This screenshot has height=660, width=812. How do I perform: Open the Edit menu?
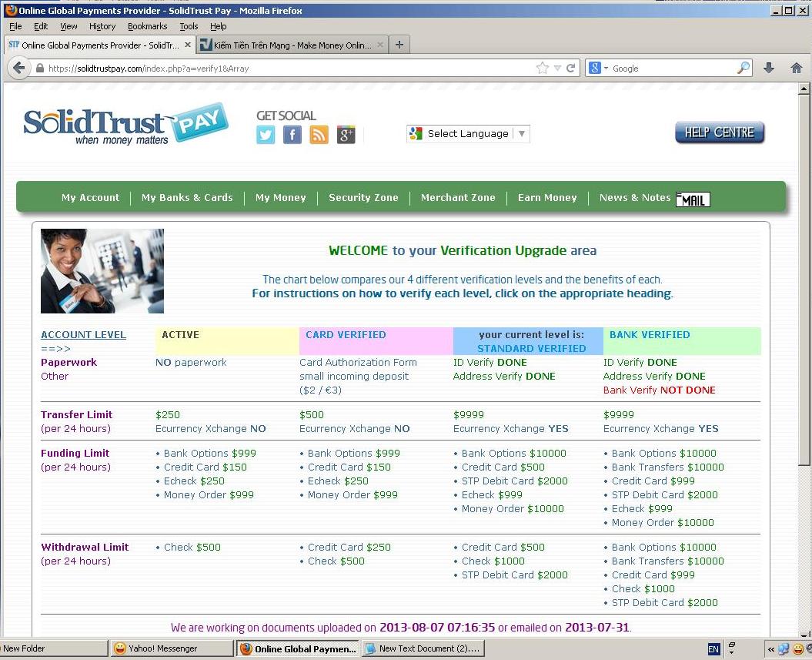(41, 26)
